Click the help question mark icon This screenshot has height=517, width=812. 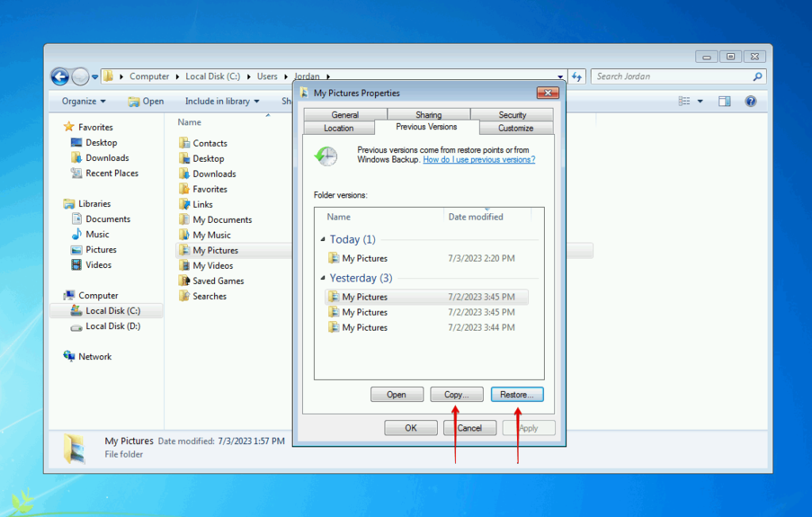749,101
